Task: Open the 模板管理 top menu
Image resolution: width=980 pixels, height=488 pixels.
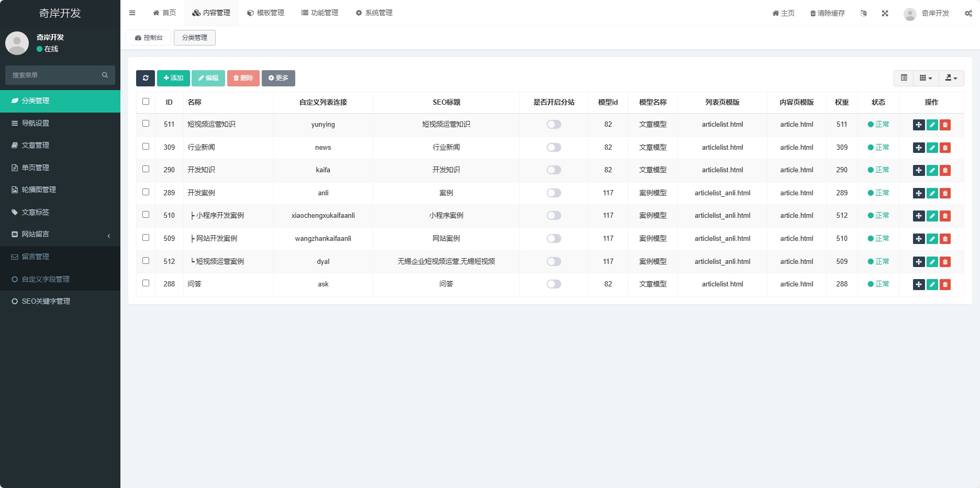Action: (x=265, y=13)
